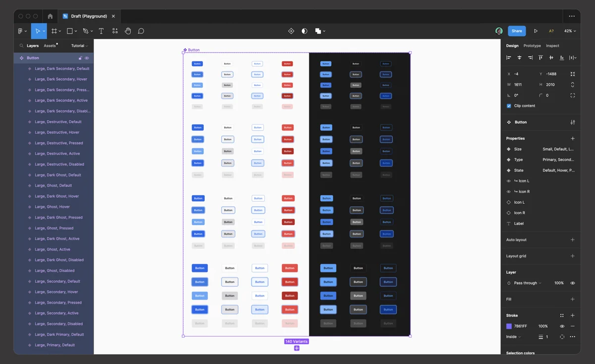Open the Tutorial page dropdown
Screen dimensions: 595x364
tap(79, 46)
